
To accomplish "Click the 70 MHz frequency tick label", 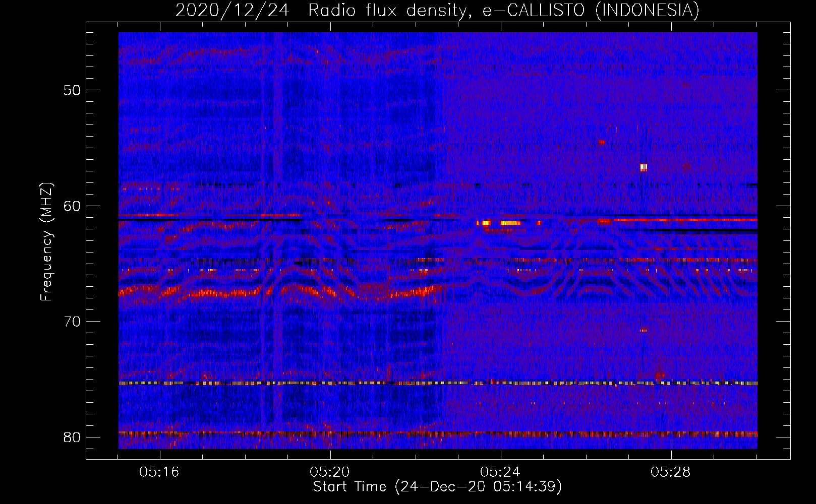I will (73, 322).
